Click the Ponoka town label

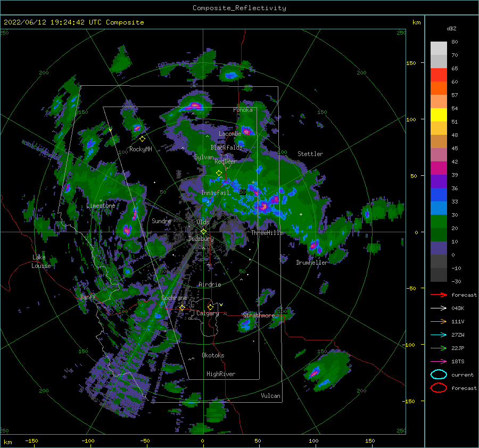click(243, 110)
